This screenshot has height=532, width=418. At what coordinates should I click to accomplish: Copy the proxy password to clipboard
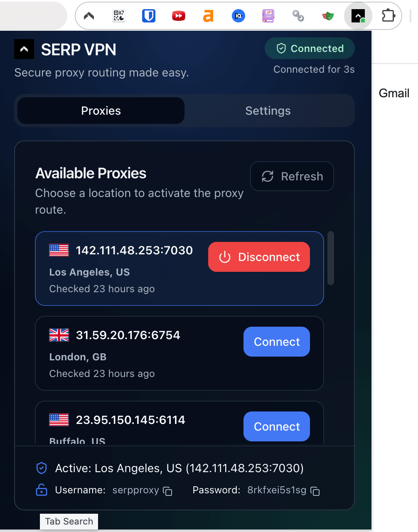tap(315, 491)
